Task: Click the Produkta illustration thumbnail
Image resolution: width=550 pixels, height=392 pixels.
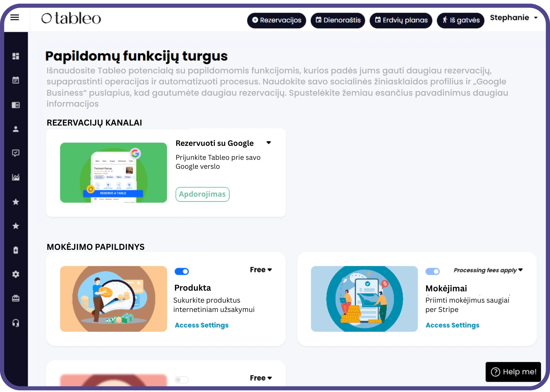Action: (113, 299)
